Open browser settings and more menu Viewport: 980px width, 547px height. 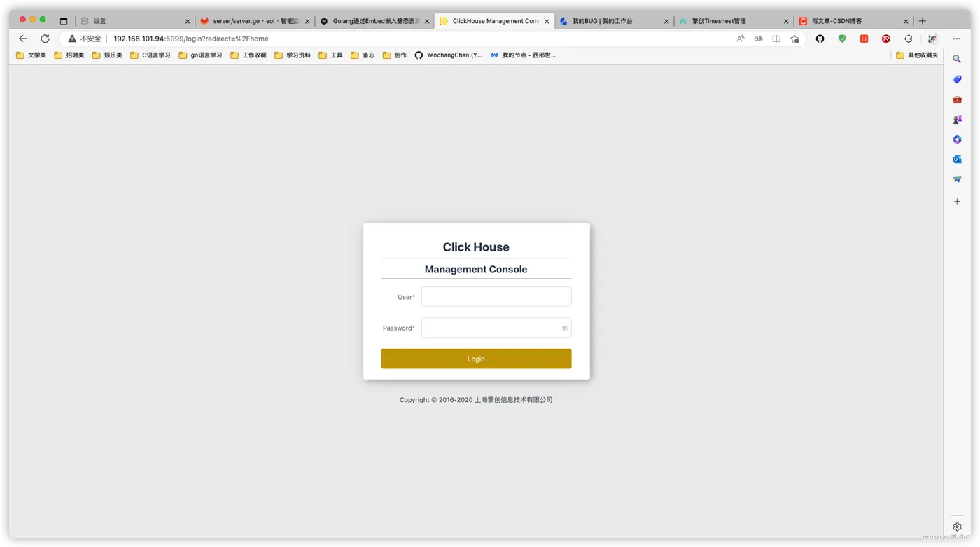pyautogui.click(x=957, y=39)
